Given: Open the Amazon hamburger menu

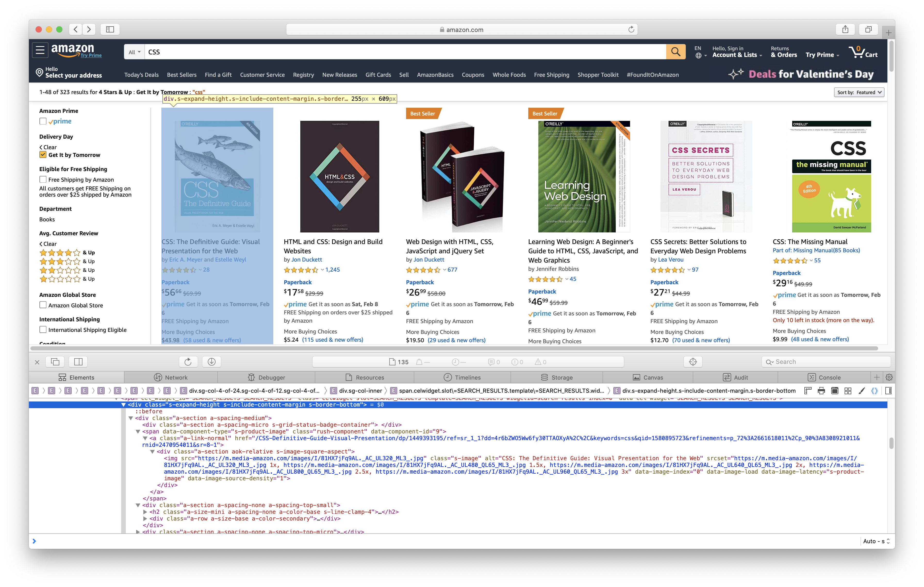Looking at the screenshot, I should point(40,50).
